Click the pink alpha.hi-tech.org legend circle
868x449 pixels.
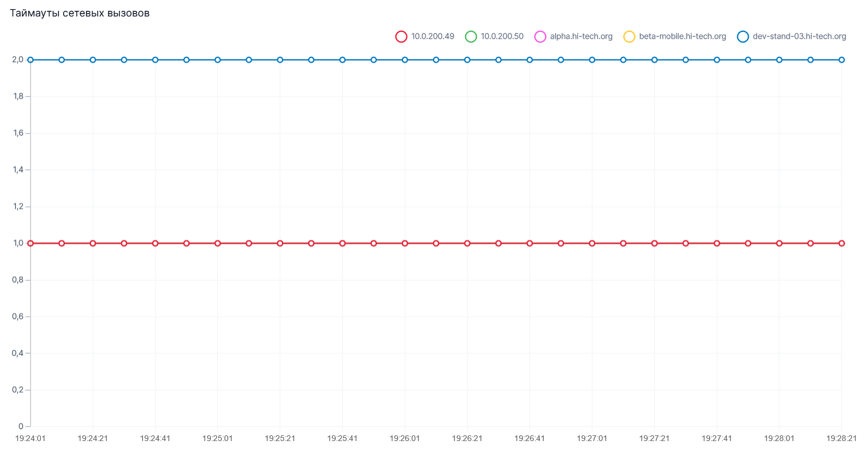pyautogui.click(x=540, y=36)
